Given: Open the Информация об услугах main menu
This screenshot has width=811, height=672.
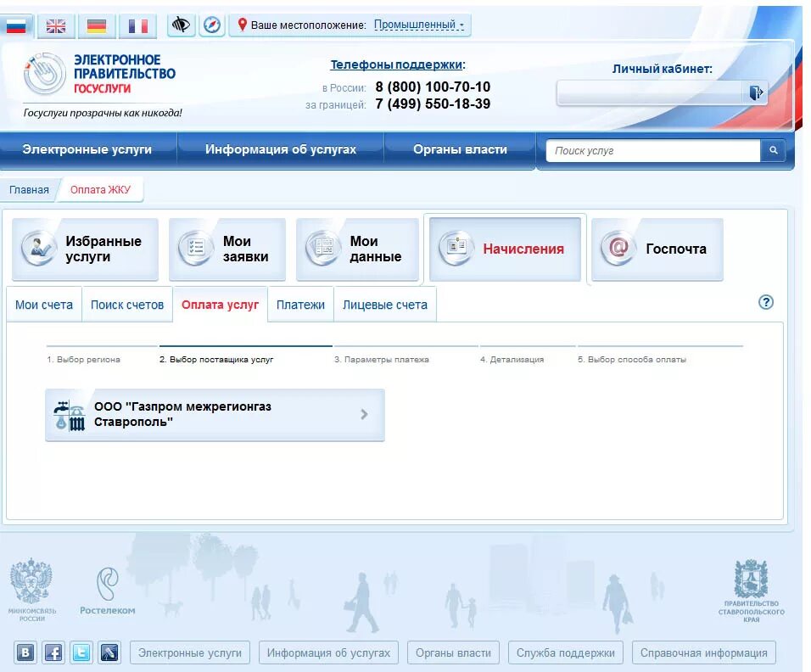Looking at the screenshot, I should [x=280, y=149].
